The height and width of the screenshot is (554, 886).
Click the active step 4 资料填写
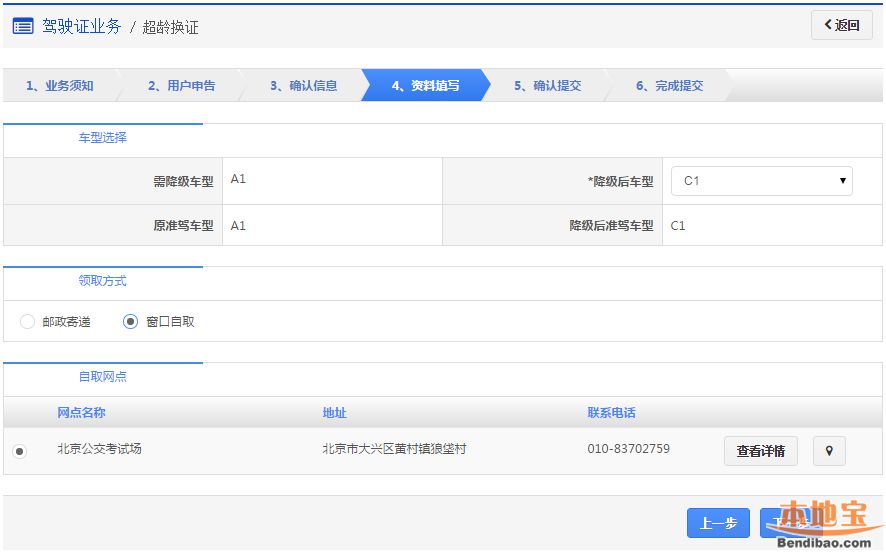click(x=425, y=86)
